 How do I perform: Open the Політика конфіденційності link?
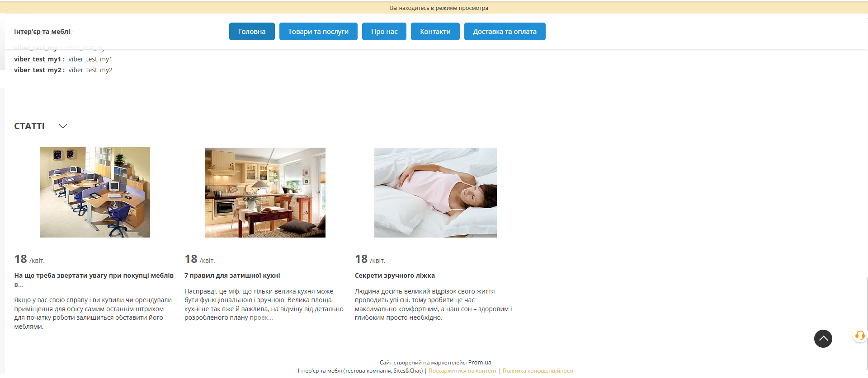(x=538, y=371)
